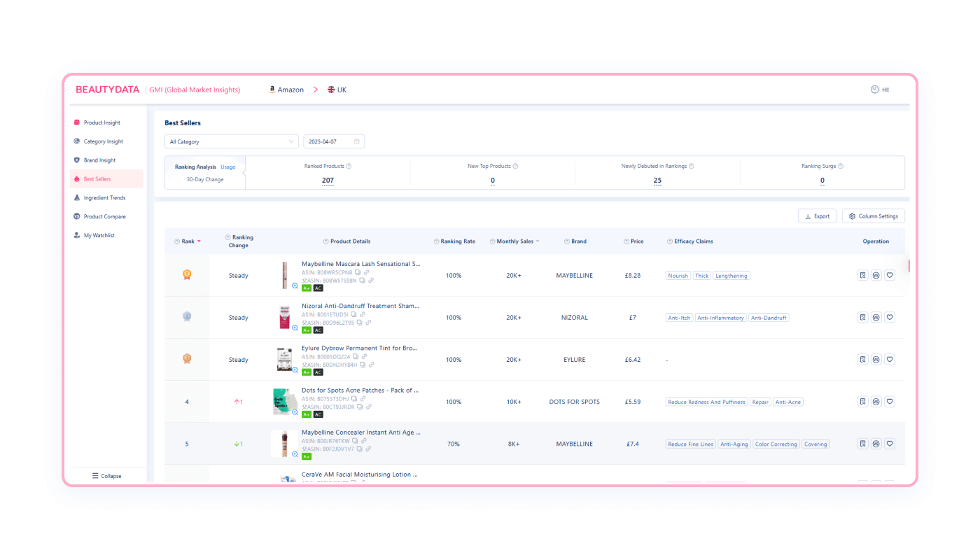Click help icon beside Ranking Surge

tap(841, 166)
